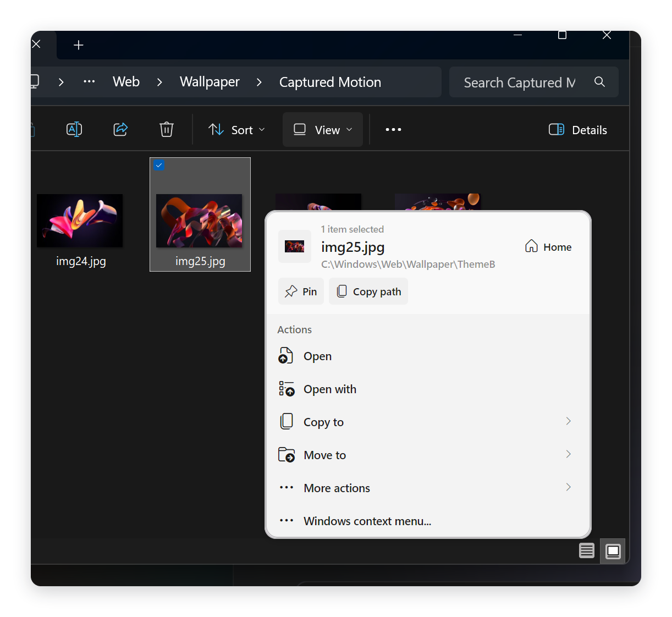Click the Home house icon in popup
The width and height of the screenshot is (672, 617).
click(x=531, y=246)
